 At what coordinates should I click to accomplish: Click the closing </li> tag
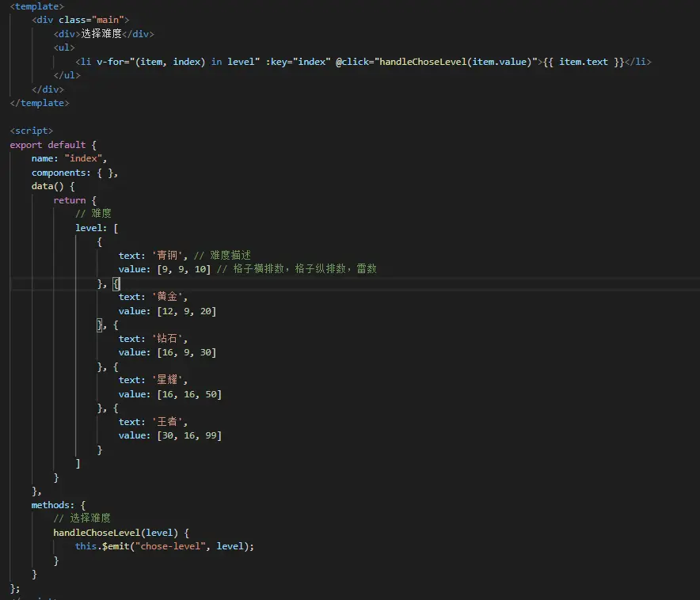pos(638,62)
